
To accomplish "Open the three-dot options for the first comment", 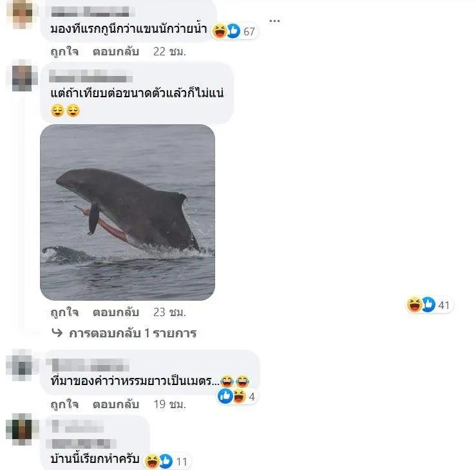I will [274, 21].
